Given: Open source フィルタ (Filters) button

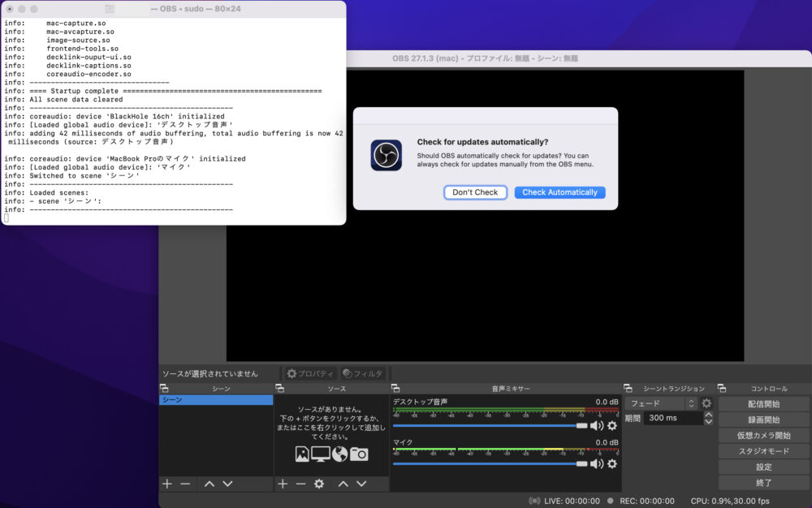Looking at the screenshot, I should (x=363, y=373).
